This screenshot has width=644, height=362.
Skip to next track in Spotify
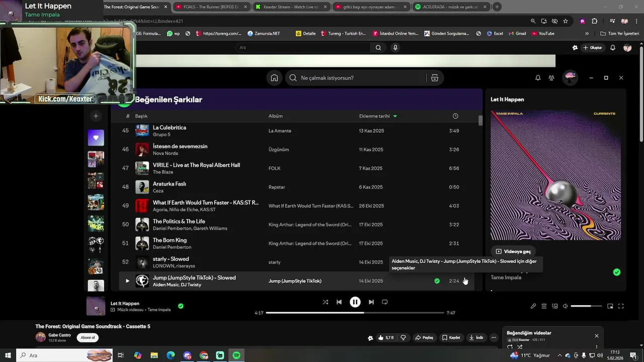371,302
